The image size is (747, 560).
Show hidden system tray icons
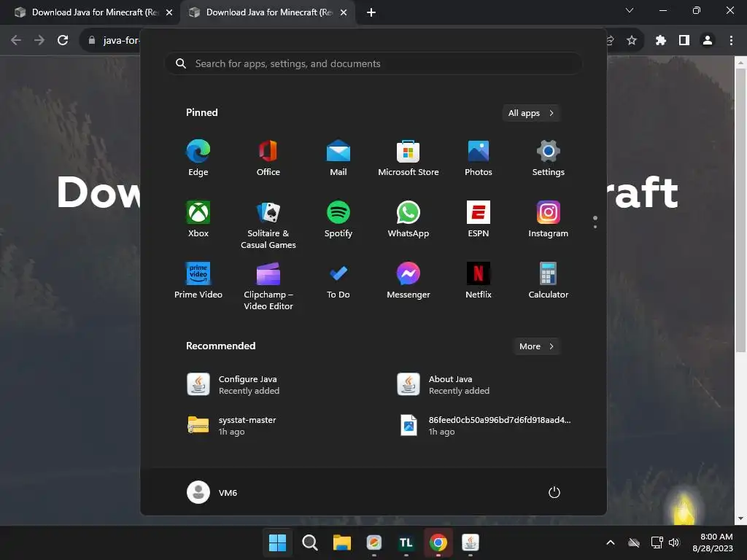[x=611, y=542]
